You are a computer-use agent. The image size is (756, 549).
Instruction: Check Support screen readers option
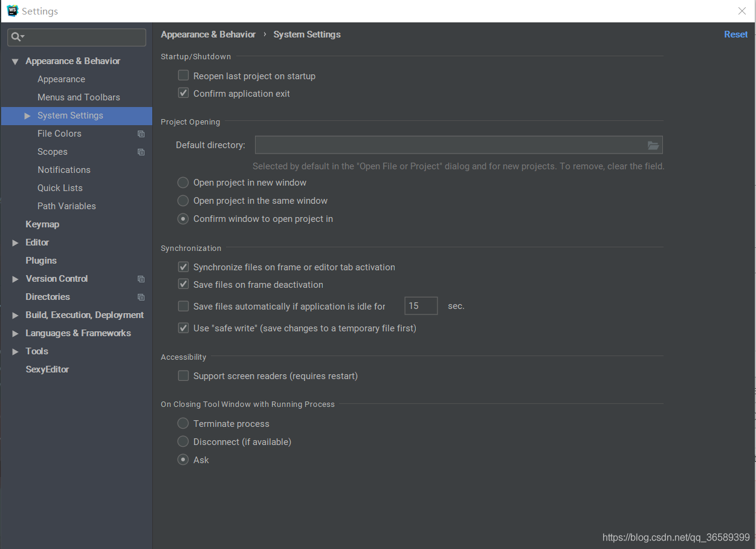(183, 375)
